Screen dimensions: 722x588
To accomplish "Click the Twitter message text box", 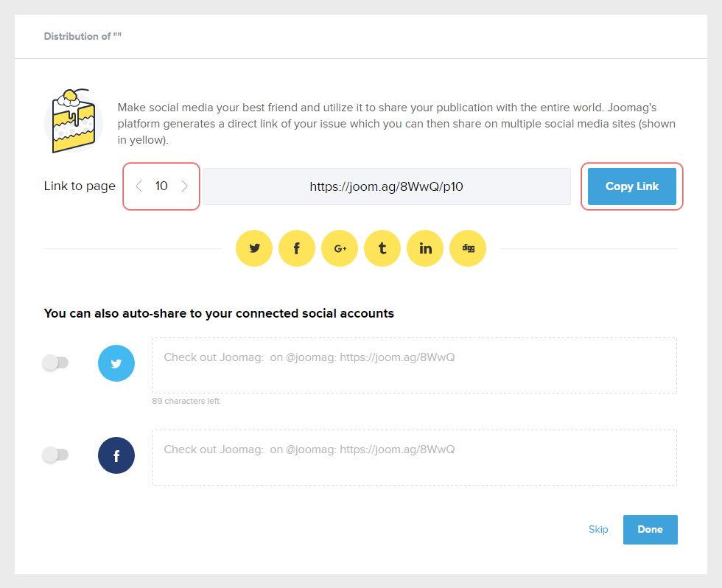I will [414, 365].
